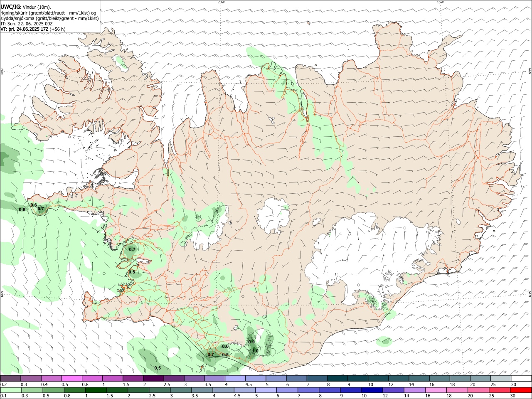Screen dimensions: 532x399
Task: Click the bright pink 0.5–0.8 snow scale swatch
Action: pos(71,379)
